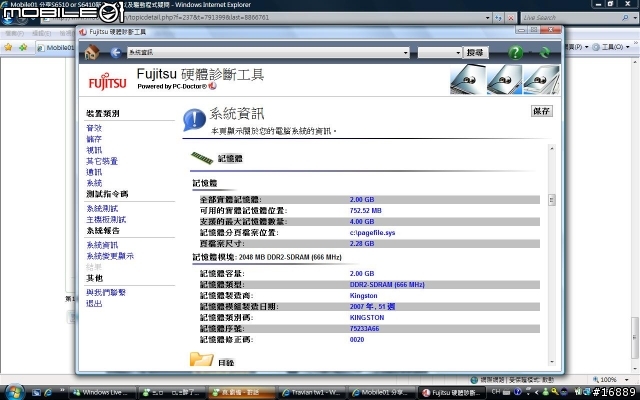The image size is (640, 400).
Task: Open 系統 device category link
Action: tap(94, 183)
